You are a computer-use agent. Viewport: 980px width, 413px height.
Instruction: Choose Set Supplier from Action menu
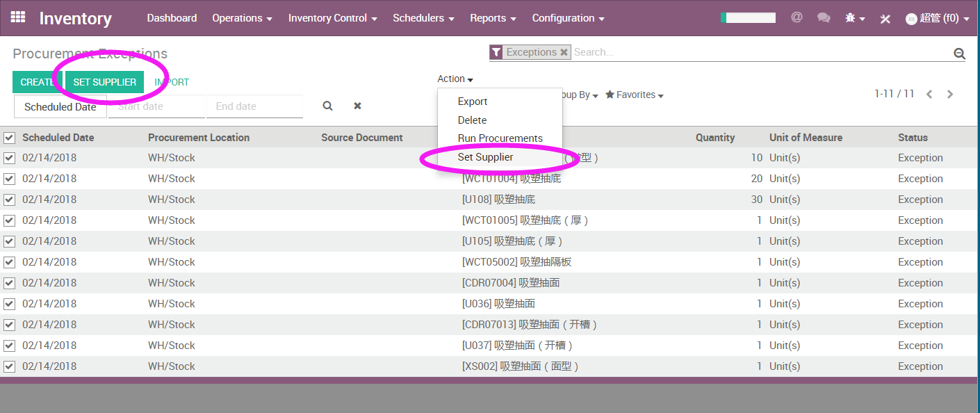[485, 157]
